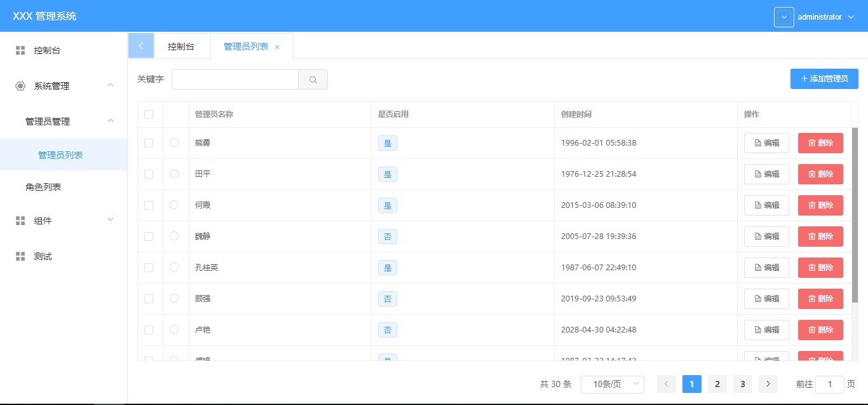Close the 管理员列表 tab

(x=277, y=47)
